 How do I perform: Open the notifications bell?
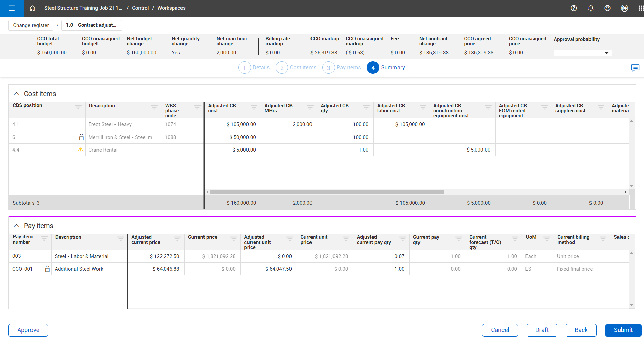tap(591, 8)
